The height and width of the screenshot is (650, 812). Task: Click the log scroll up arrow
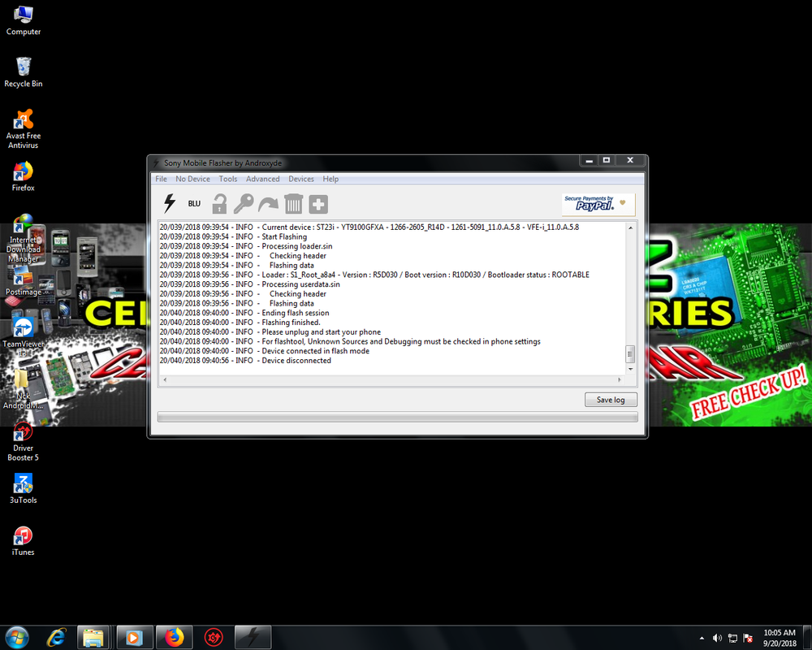click(x=630, y=227)
